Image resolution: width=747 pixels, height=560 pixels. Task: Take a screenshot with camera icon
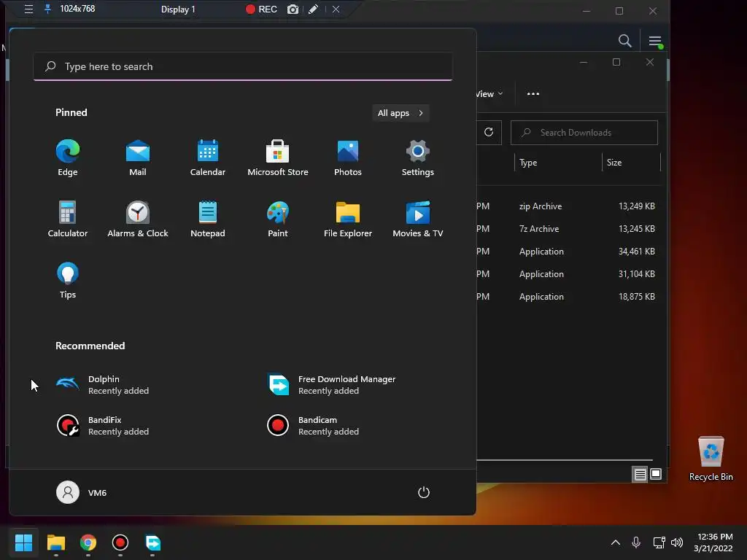293,9
